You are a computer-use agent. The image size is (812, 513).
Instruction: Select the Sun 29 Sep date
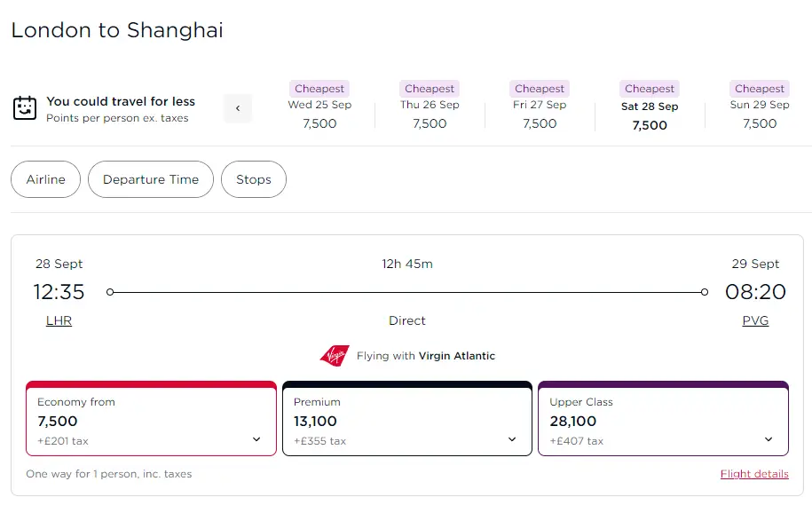(760, 107)
